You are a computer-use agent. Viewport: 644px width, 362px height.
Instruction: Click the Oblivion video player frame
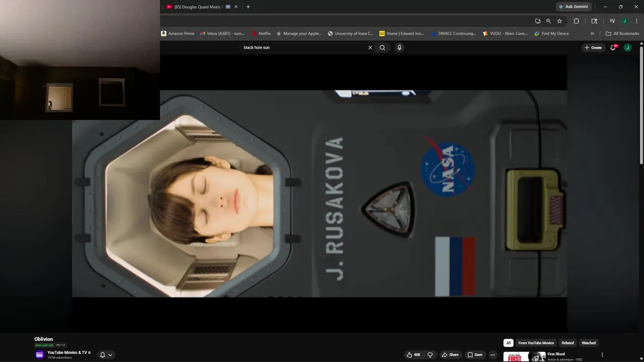[x=319, y=194]
